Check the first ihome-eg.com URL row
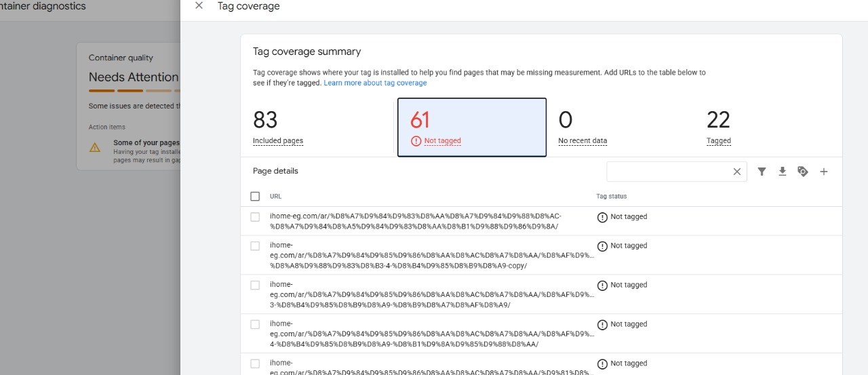868x375 pixels. tap(255, 217)
